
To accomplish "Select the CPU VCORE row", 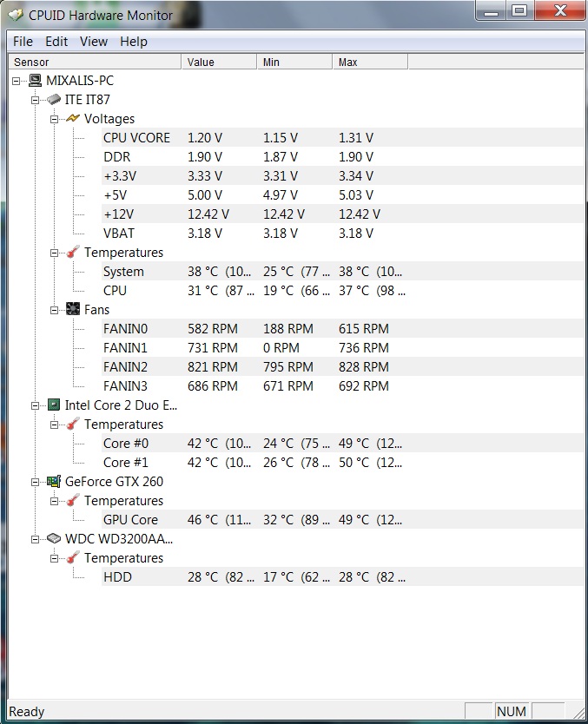I will 342,138.
